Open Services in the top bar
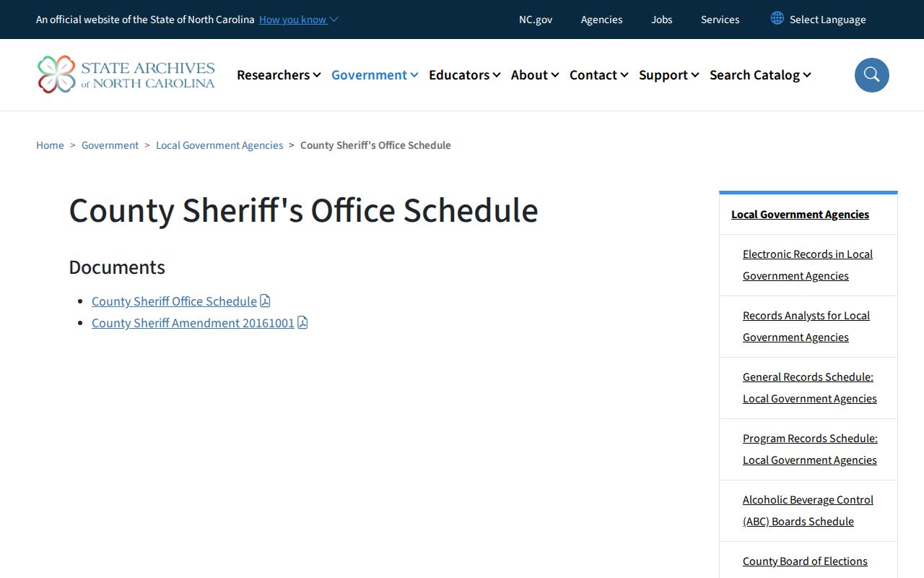This screenshot has width=924, height=578. (720, 20)
